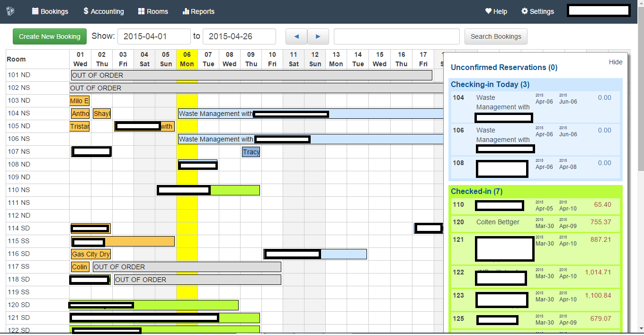Image resolution: width=644 pixels, height=335 pixels.
Task: Click the Create New Booking button
Action: coord(50,36)
